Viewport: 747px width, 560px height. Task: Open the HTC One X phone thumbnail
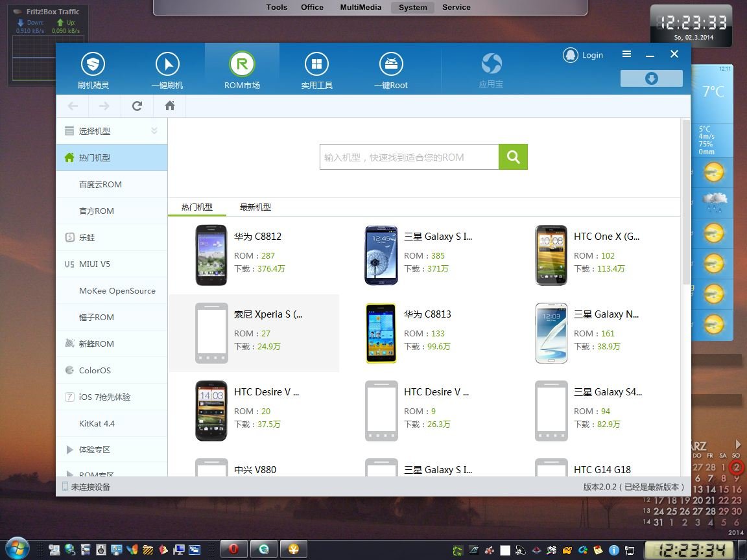[x=551, y=255]
